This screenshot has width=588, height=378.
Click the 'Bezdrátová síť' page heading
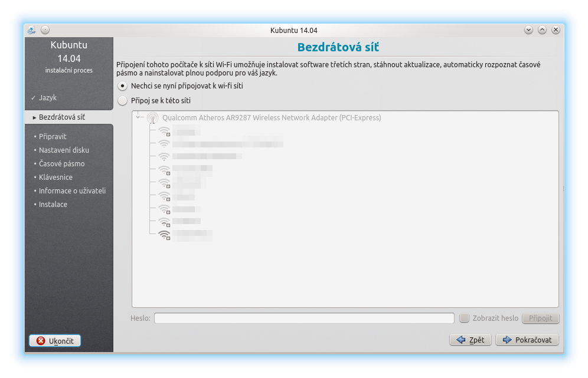[x=338, y=47]
